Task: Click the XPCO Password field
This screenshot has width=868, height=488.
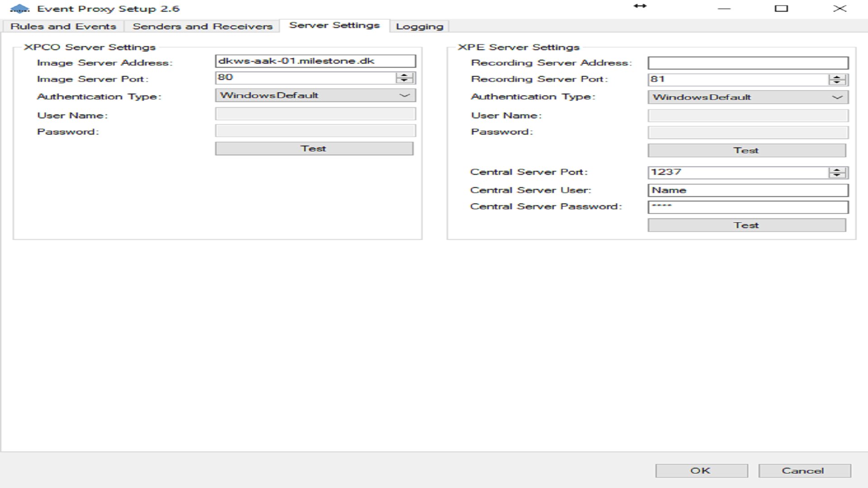Action: [315, 131]
